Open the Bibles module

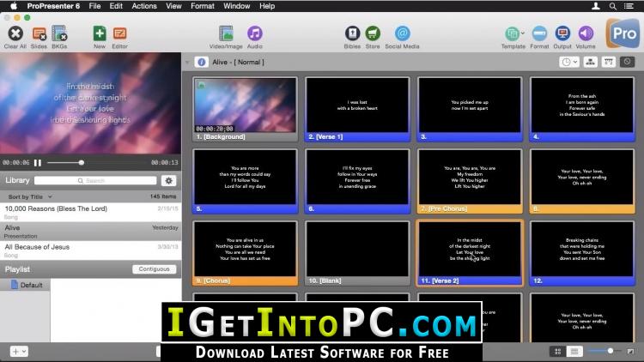(352, 33)
